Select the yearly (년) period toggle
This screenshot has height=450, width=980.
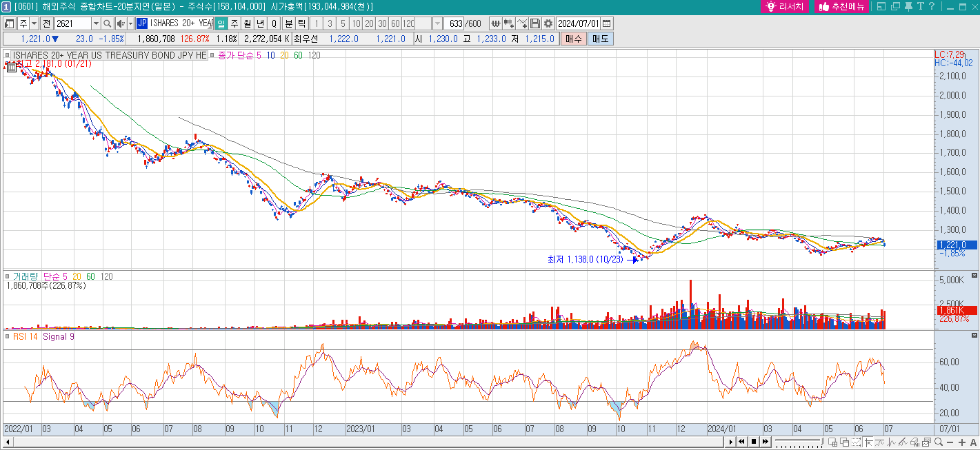[x=260, y=23]
